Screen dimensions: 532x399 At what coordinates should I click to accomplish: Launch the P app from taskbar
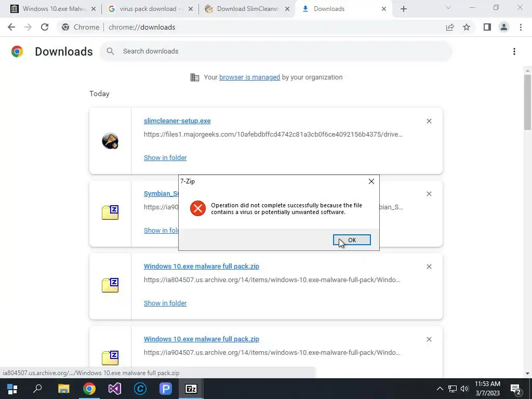(x=166, y=389)
